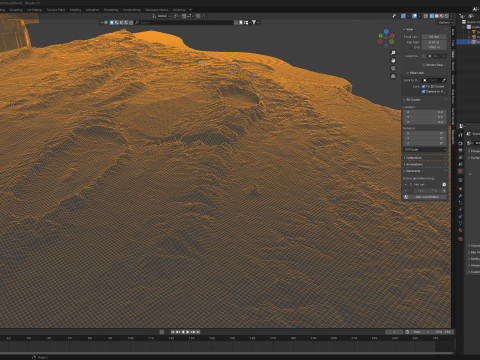Screen dimensions: 480x360
Task: Switch to the UV Editing workspace tab
Action: pyautogui.click(x=34, y=10)
